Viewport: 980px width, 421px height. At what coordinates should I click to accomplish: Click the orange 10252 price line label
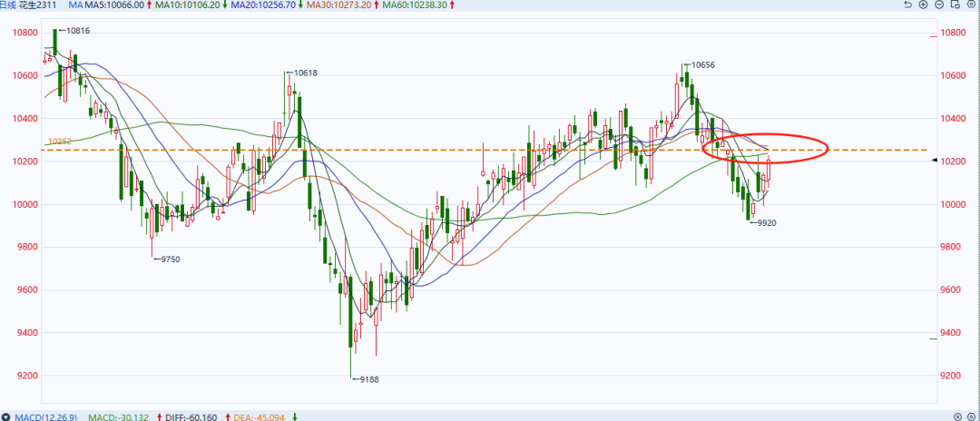coord(60,142)
